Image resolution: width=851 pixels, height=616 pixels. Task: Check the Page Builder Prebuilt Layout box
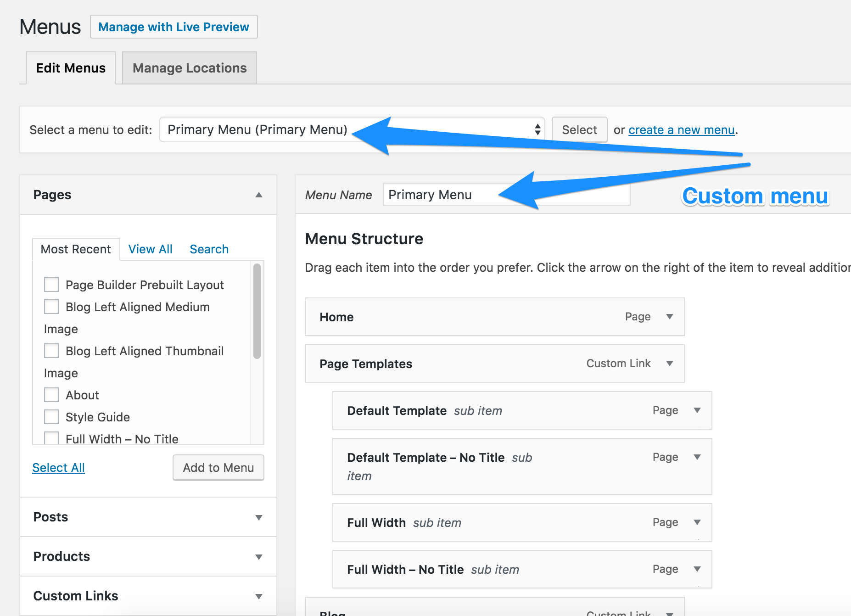[x=51, y=285]
